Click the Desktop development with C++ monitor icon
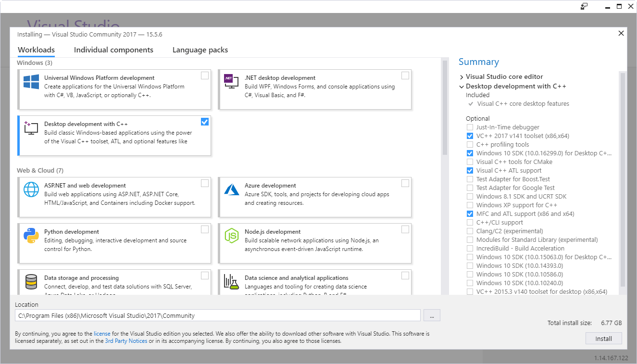 pyautogui.click(x=31, y=128)
